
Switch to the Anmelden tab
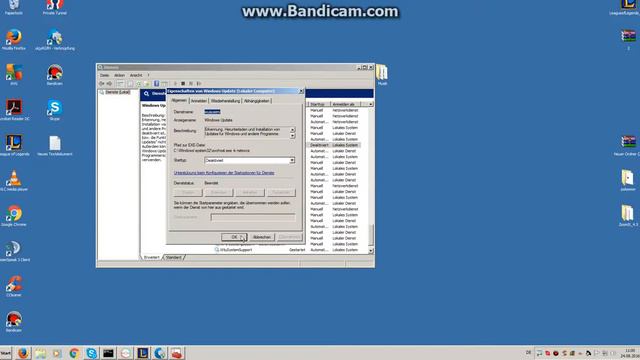(x=199, y=100)
